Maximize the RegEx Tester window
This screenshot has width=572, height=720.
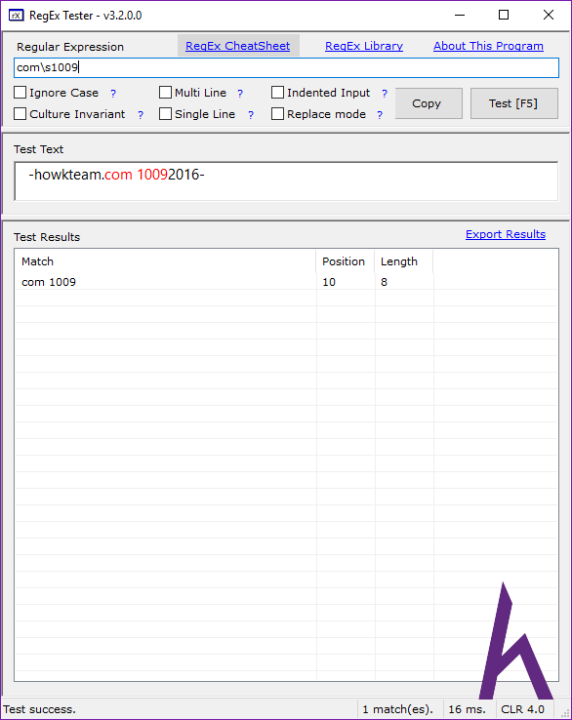(x=504, y=15)
